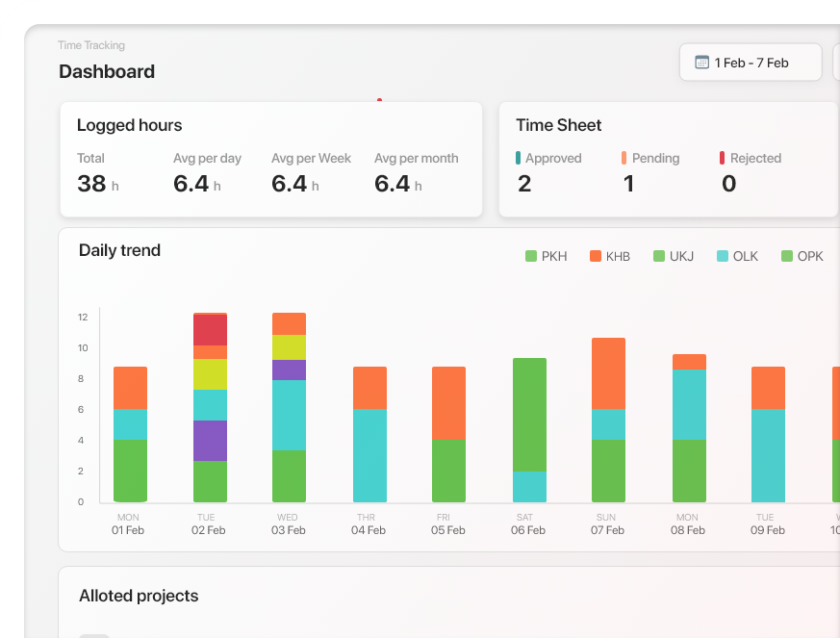The width and height of the screenshot is (840, 638).
Task: Click the Daily trend heading
Action: (119, 250)
